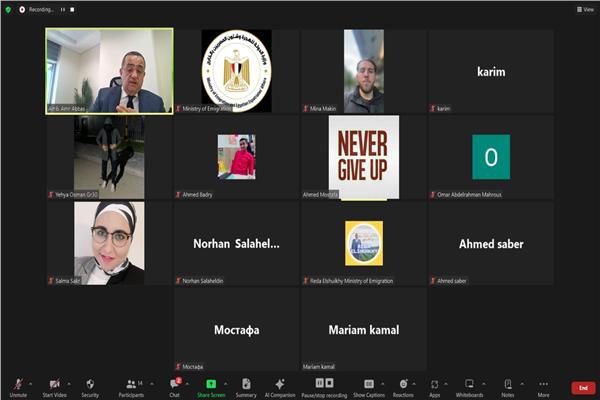Screen dimensions: 600x400
Task: Click muted mic icon beside Salma Sakr label
Action: [51, 281]
